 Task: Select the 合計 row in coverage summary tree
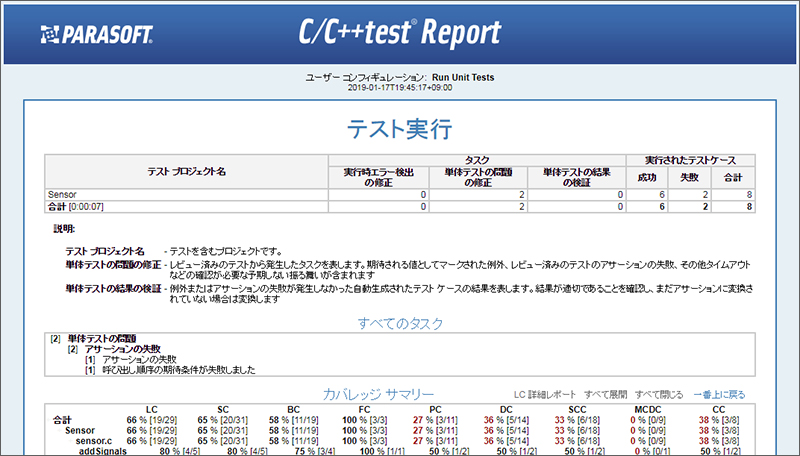pos(62,420)
